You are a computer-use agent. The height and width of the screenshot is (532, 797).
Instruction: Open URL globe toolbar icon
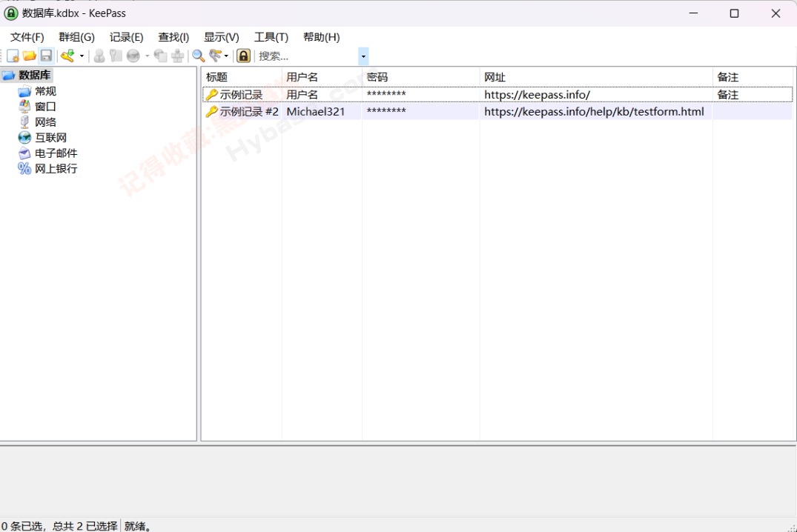(133, 56)
